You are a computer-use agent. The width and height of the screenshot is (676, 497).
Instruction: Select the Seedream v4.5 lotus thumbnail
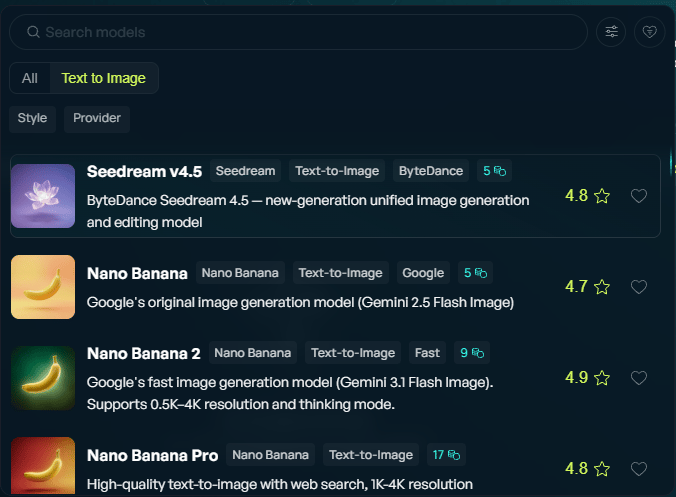tap(43, 196)
